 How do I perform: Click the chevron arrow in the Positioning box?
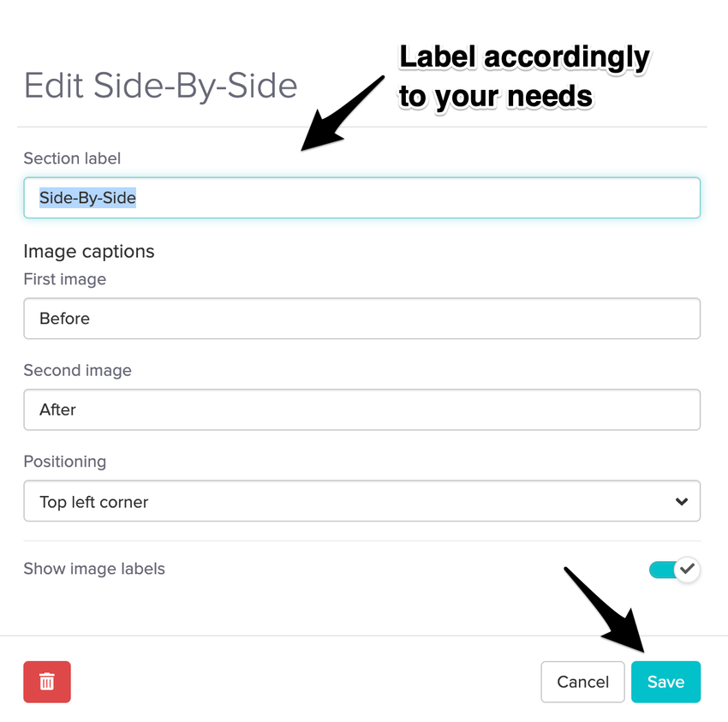[x=682, y=502]
